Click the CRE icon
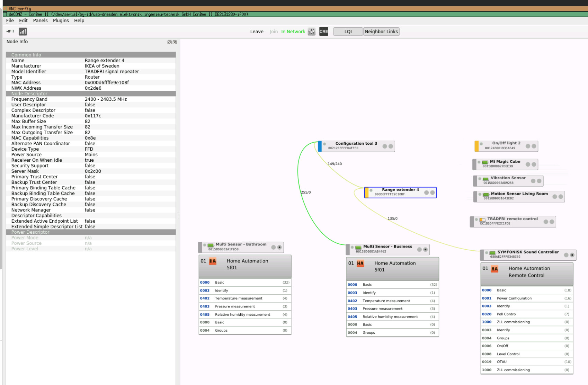 (324, 32)
